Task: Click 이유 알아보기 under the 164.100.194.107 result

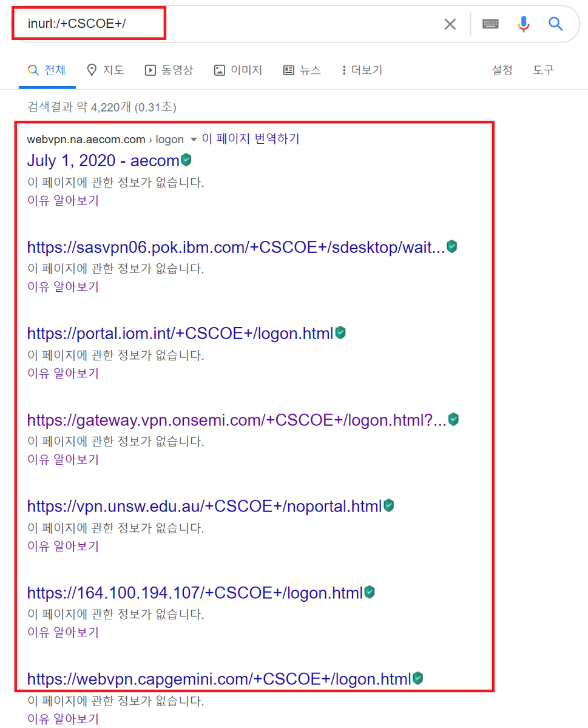Action: (63, 632)
